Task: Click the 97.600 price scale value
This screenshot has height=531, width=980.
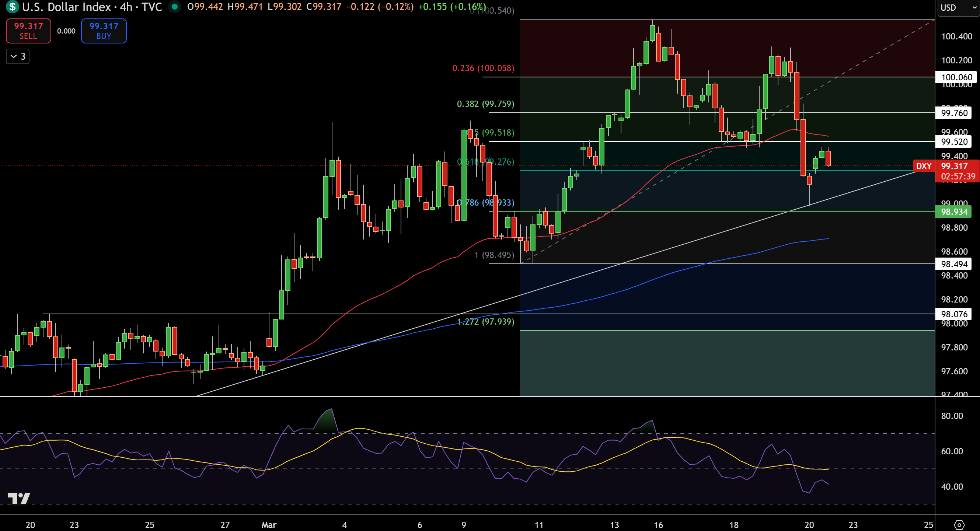Action: pos(954,371)
